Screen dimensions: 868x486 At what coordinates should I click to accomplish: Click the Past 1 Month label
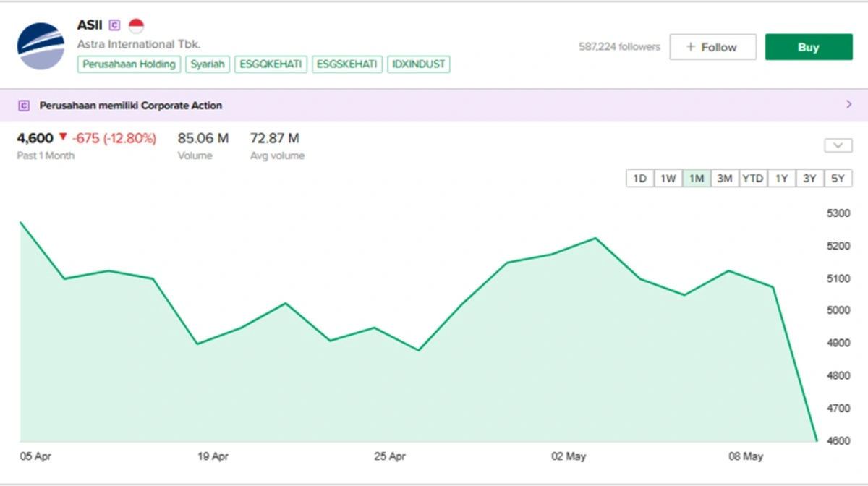click(x=46, y=155)
